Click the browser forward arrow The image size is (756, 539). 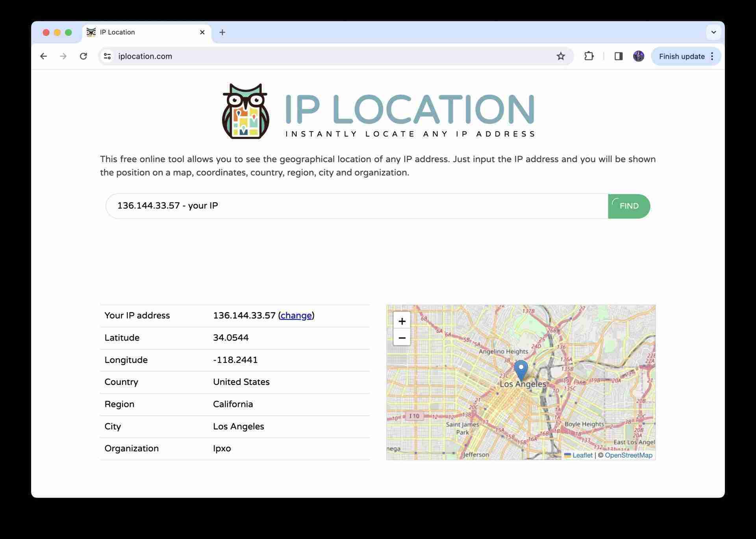click(x=63, y=56)
